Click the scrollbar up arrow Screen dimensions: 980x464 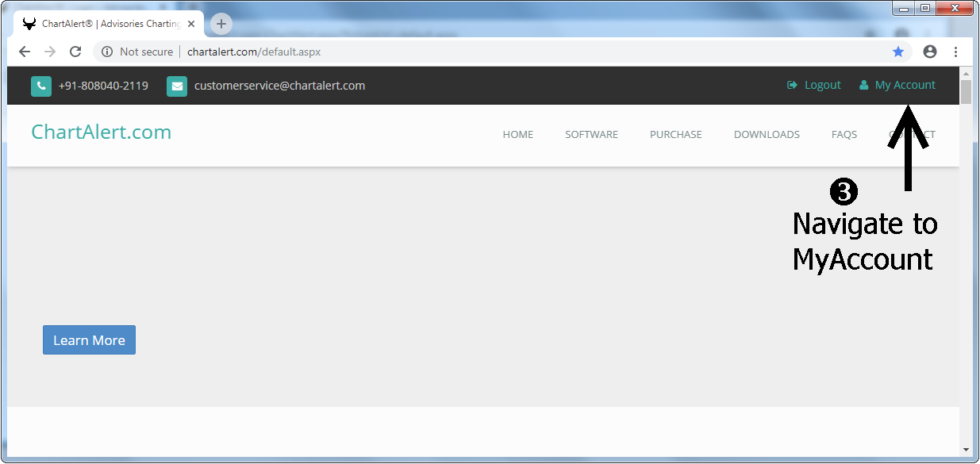pyautogui.click(x=966, y=73)
